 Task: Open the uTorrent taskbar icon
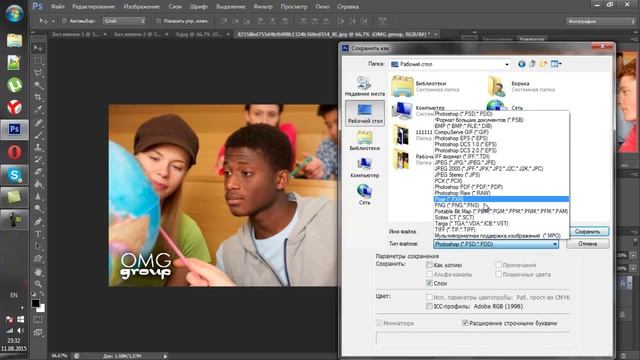(14, 85)
